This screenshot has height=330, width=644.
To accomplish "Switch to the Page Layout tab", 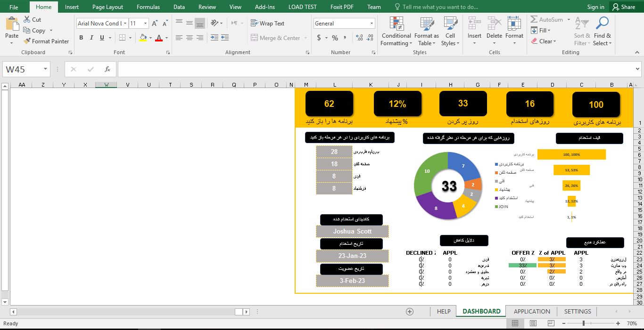I will click(107, 7).
